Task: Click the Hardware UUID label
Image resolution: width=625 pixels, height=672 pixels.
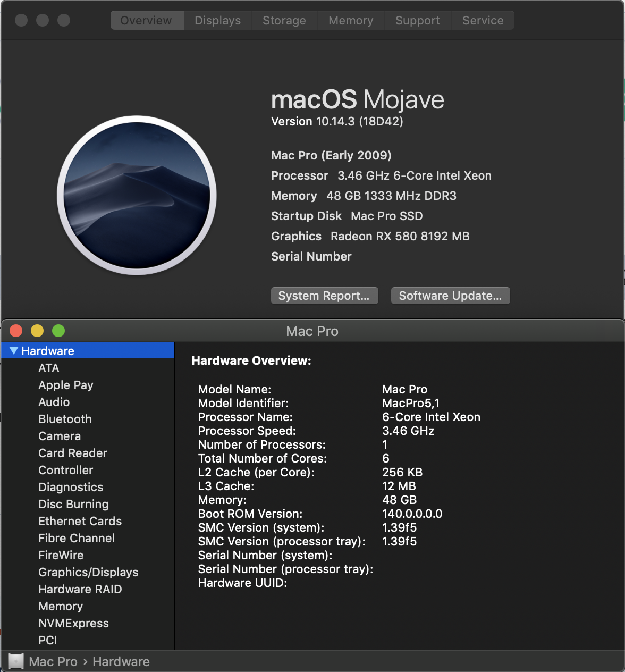Action: click(x=242, y=583)
